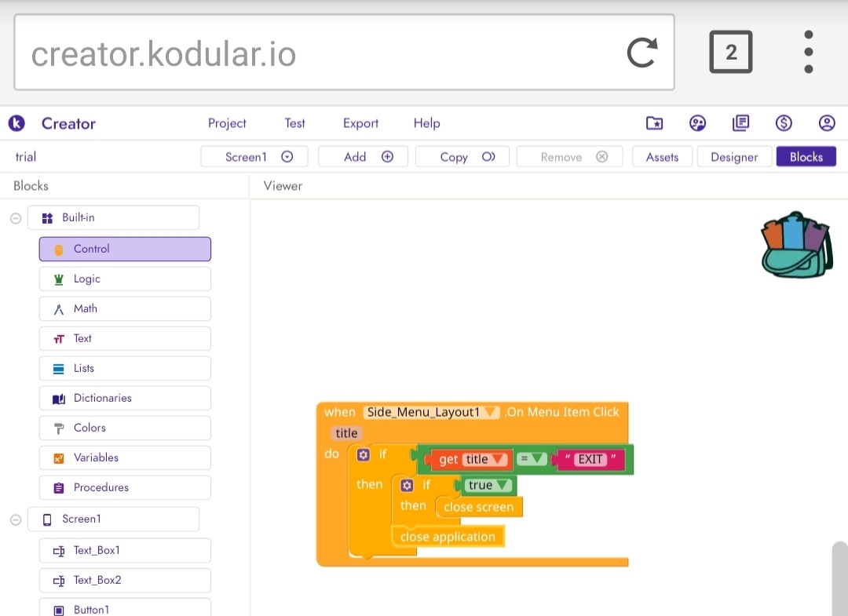Open the true boolean value dropdown

coord(488,485)
